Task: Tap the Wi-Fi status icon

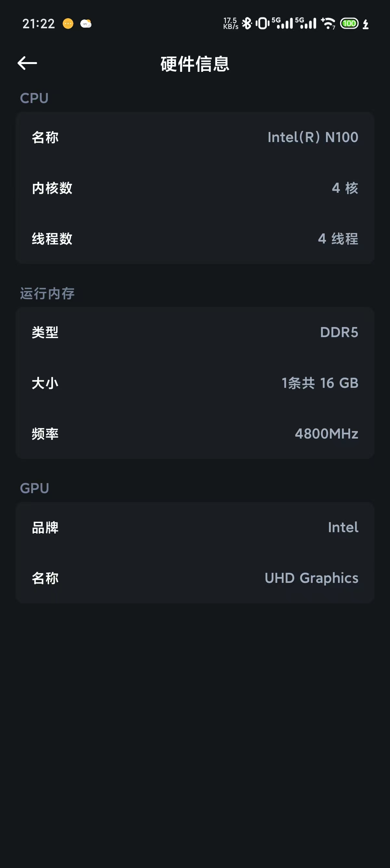Action: click(x=328, y=24)
